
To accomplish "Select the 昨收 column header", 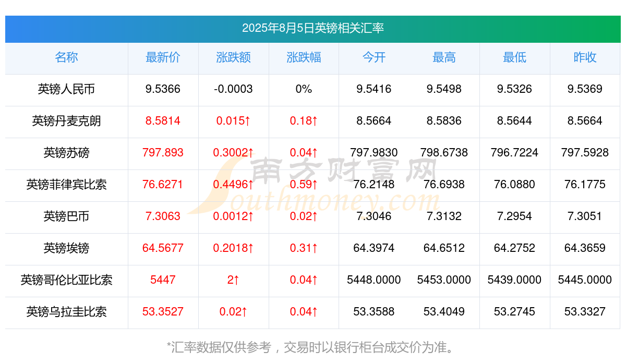I will [x=585, y=57].
